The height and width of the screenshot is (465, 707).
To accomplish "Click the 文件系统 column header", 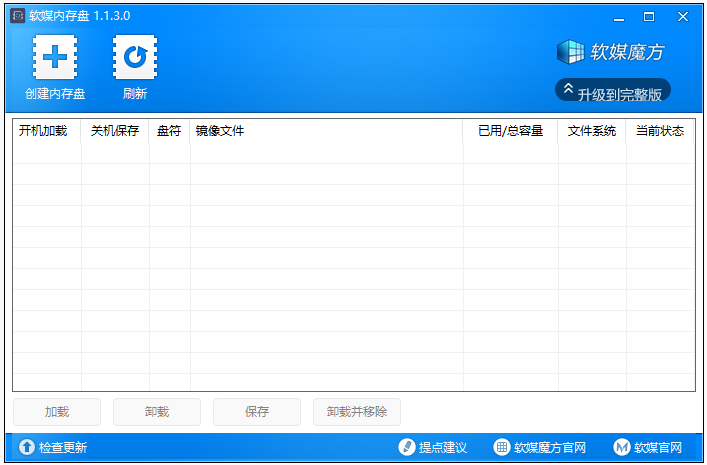I will point(592,131).
